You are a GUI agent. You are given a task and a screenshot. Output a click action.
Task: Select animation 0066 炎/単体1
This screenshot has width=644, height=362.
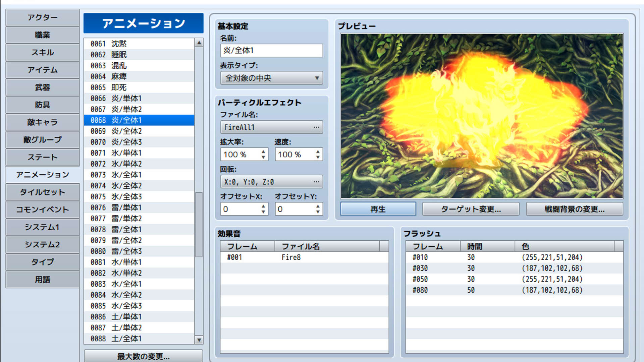click(x=139, y=98)
